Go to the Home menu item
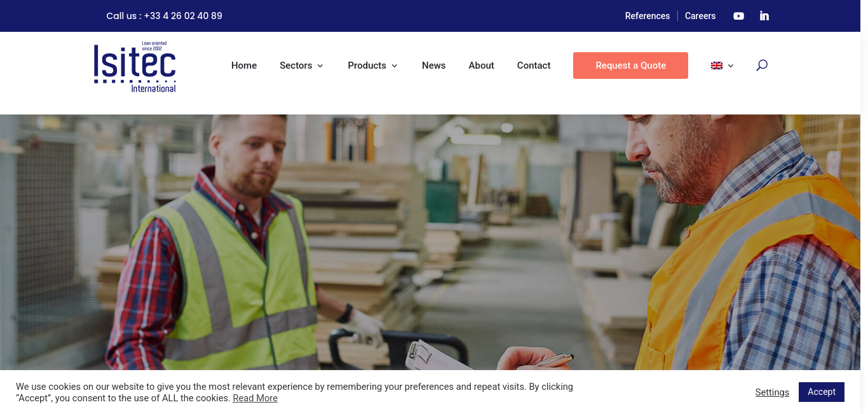This screenshot has height=414, width=868. [x=244, y=66]
